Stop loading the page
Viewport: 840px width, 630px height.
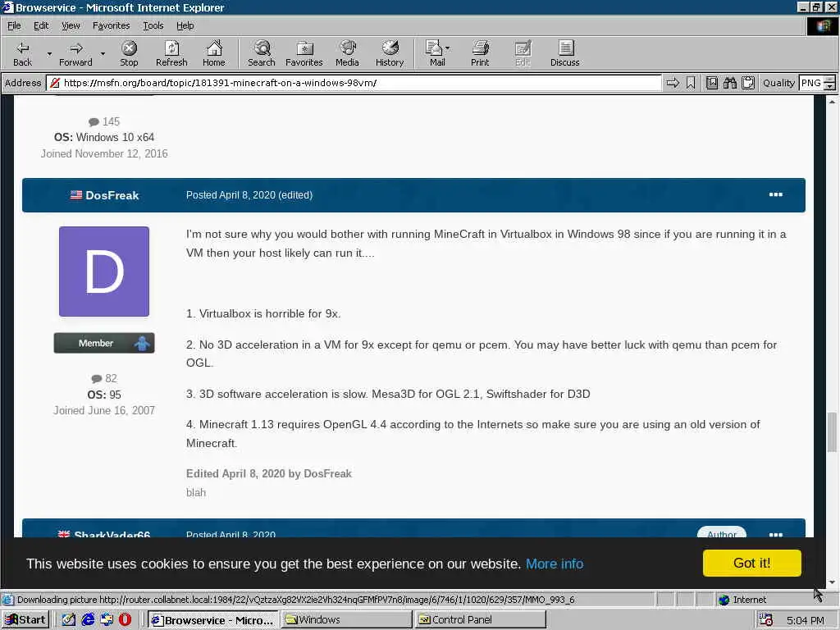point(129,53)
